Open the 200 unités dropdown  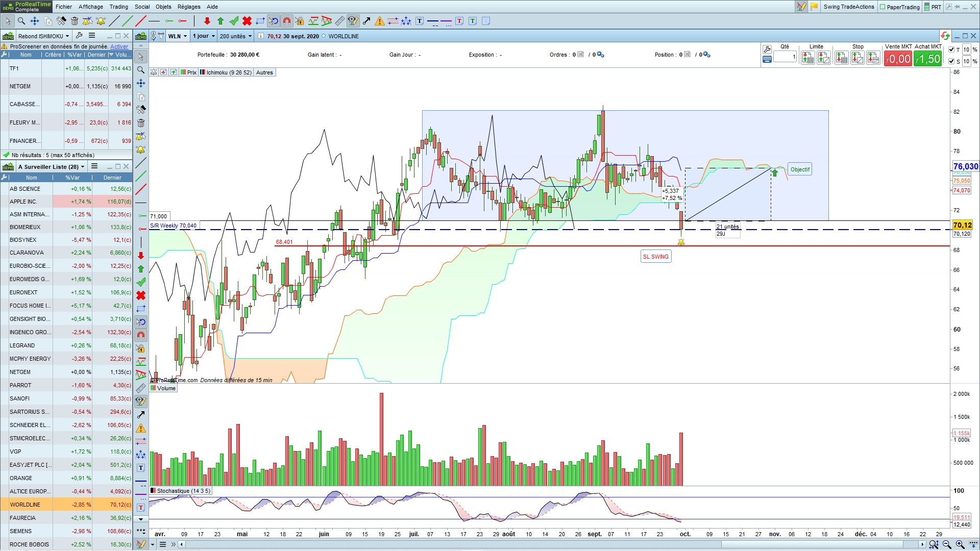click(236, 36)
